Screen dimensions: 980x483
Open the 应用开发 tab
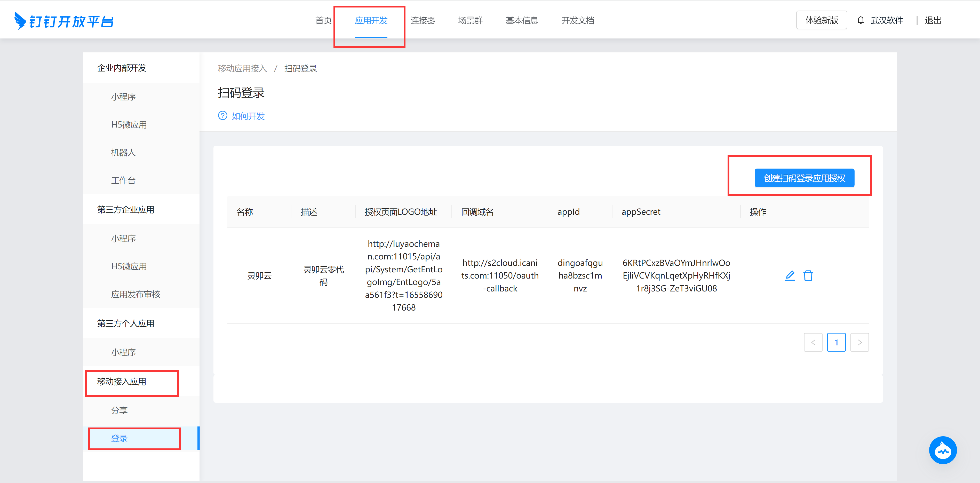[x=371, y=21]
